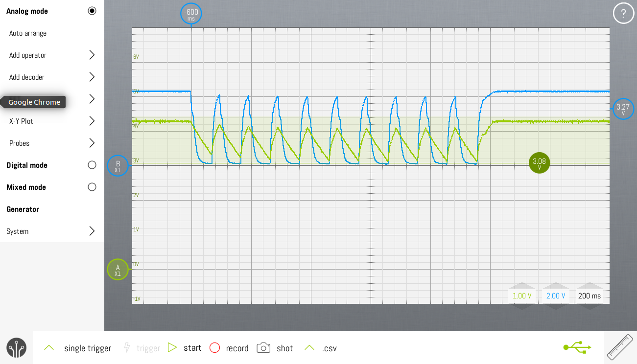
Task: Click the 3.27 V trigger level marker
Action: [623, 109]
